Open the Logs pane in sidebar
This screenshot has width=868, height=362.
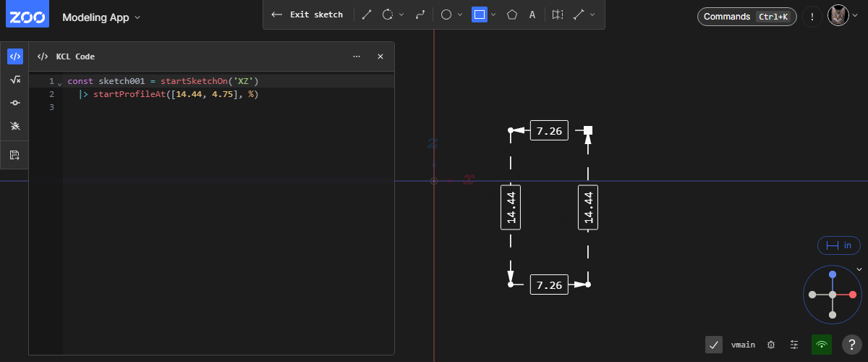[x=15, y=104]
